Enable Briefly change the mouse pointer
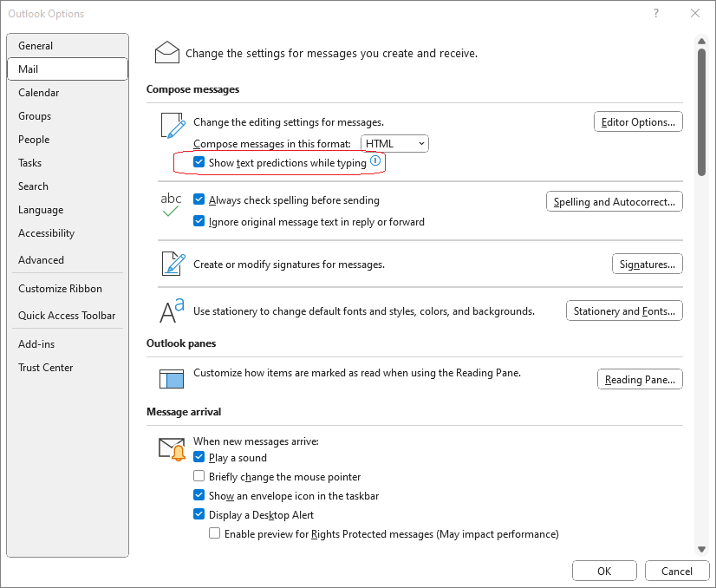This screenshot has width=716, height=588. 199,476
